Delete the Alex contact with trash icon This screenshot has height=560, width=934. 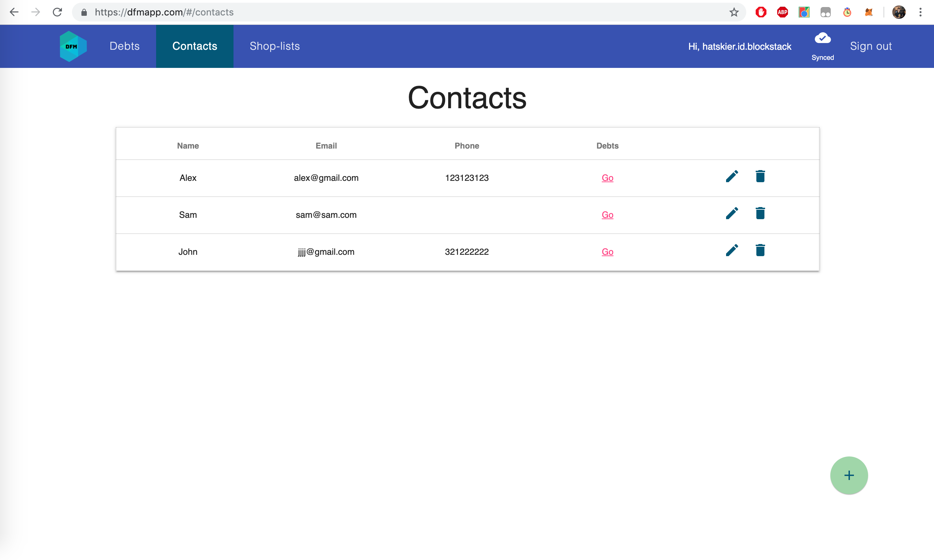pos(760,176)
